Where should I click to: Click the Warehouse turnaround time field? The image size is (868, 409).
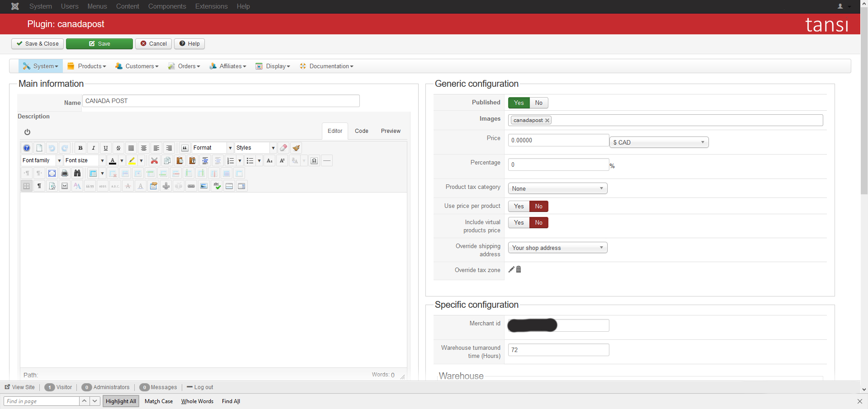point(559,350)
